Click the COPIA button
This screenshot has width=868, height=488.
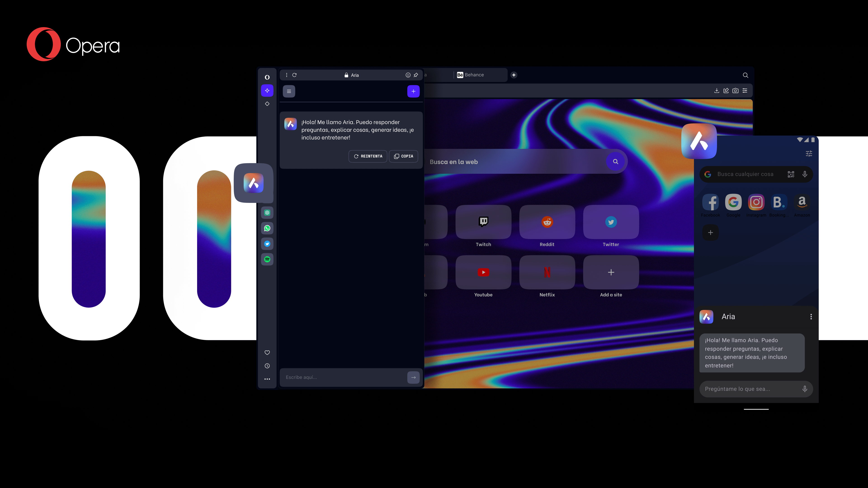(403, 156)
